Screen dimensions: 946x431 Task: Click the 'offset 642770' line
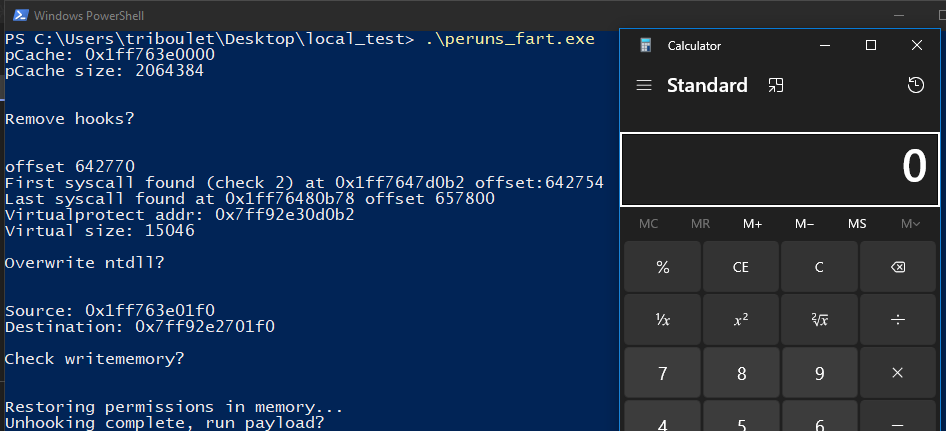(70, 167)
